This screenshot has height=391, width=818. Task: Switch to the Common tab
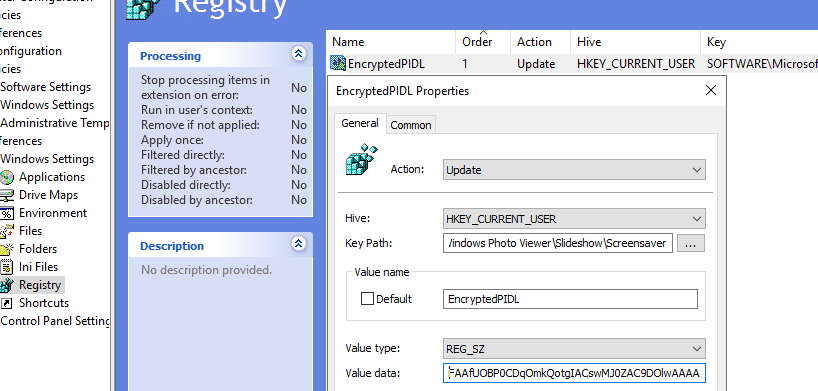[411, 125]
